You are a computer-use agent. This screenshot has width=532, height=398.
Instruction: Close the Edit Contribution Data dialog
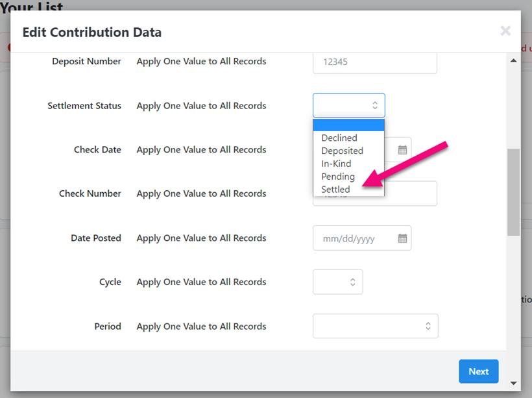505,31
